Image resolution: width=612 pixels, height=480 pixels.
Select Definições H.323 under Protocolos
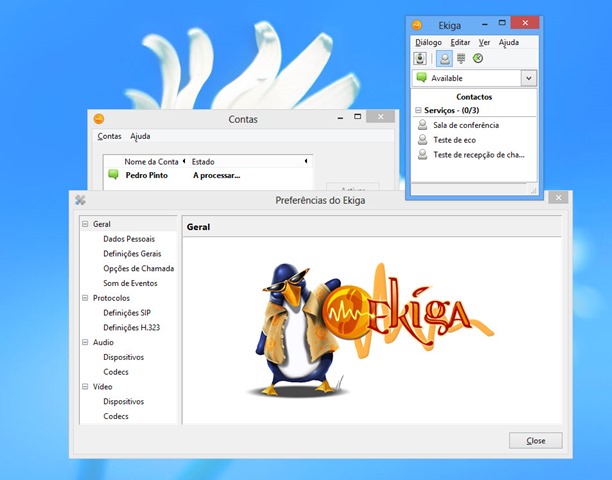pyautogui.click(x=132, y=327)
